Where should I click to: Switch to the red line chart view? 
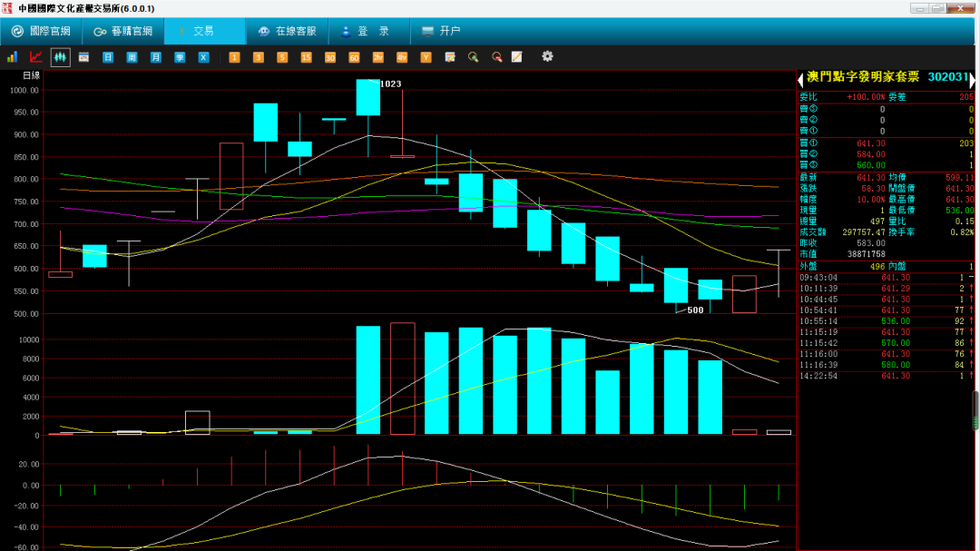36,57
